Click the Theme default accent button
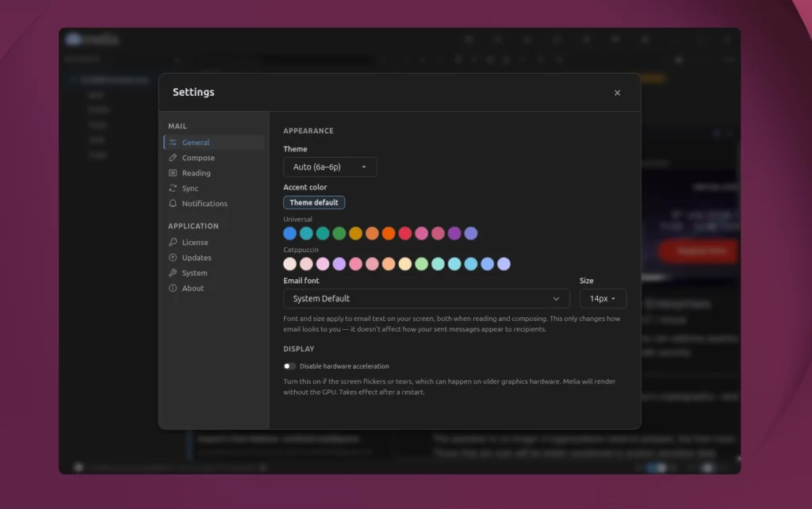The height and width of the screenshot is (509, 812). click(x=314, y=202)
